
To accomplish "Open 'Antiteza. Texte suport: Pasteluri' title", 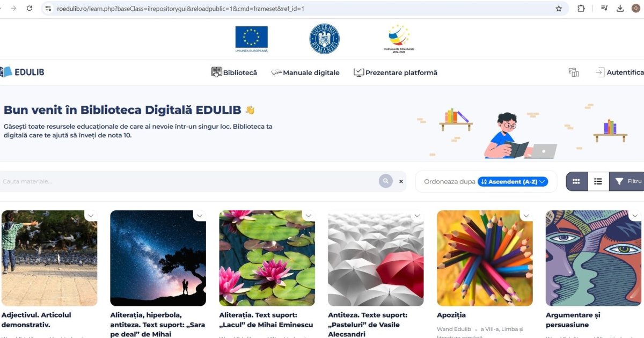I will tap(368, 325).
